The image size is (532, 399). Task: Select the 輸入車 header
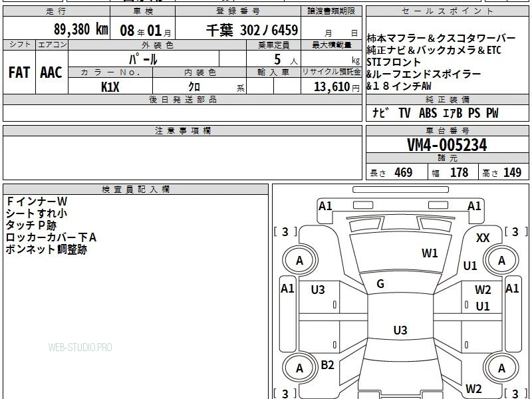tap(273, 72)
